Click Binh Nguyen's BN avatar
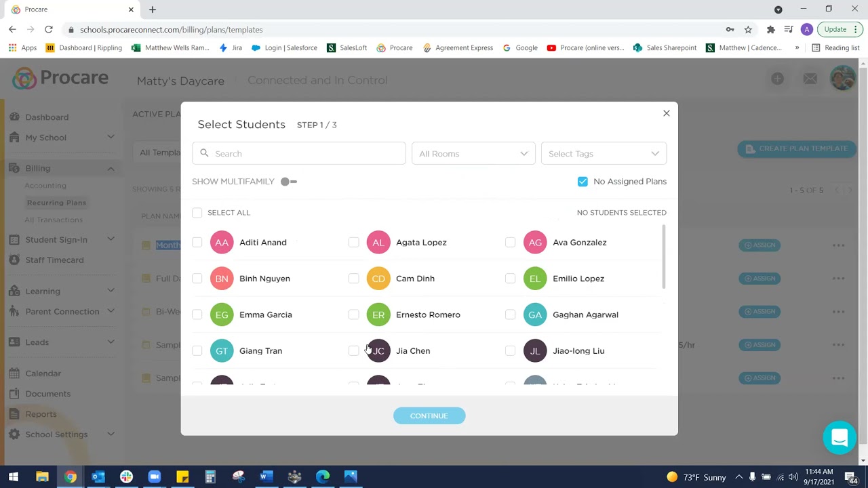The image size is (868, 488). (222, 279)
